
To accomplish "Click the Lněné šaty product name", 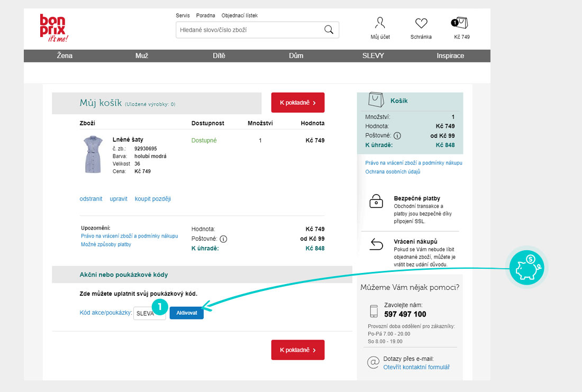I will pos(128,140).
